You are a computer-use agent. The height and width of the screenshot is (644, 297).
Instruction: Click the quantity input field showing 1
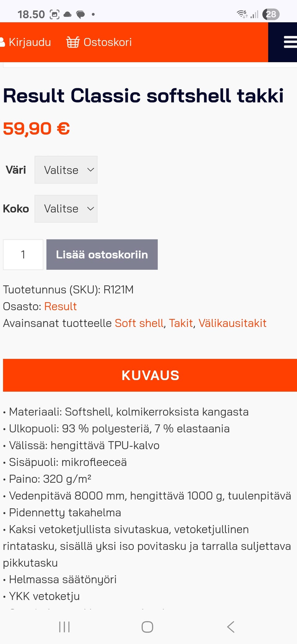click(23, 255)
